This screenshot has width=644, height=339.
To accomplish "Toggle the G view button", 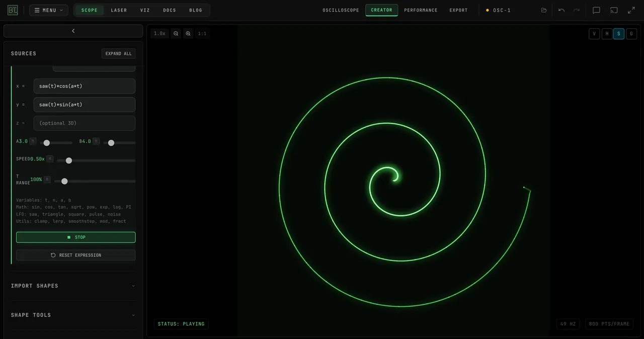I will click(x=631, y=34).
